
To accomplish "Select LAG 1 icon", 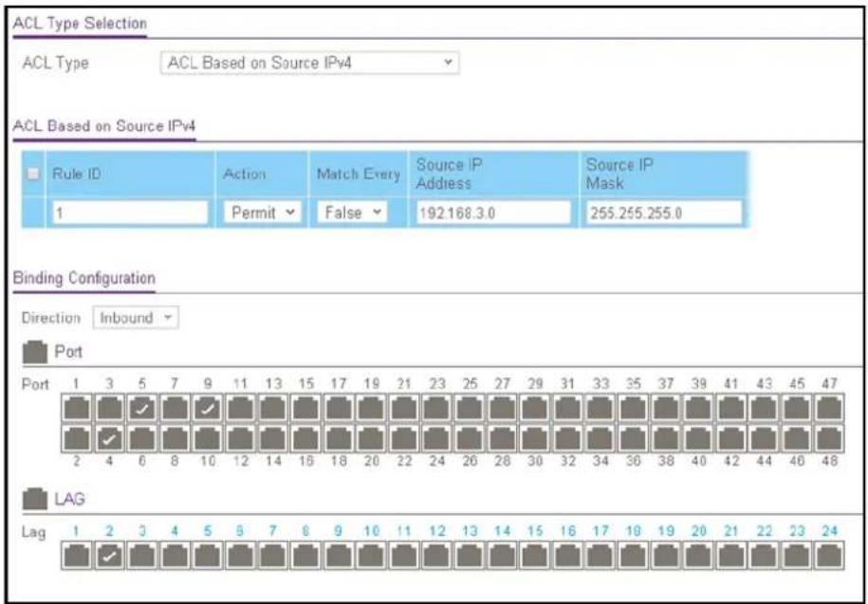I will tap(77, 556).
